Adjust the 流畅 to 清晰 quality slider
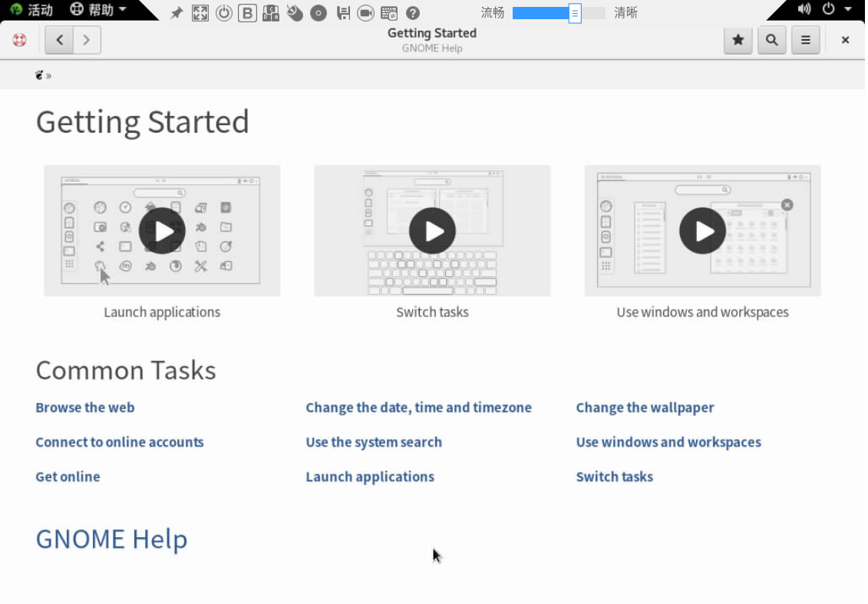The height and width of the screenshot is (604, 868). 574,13
